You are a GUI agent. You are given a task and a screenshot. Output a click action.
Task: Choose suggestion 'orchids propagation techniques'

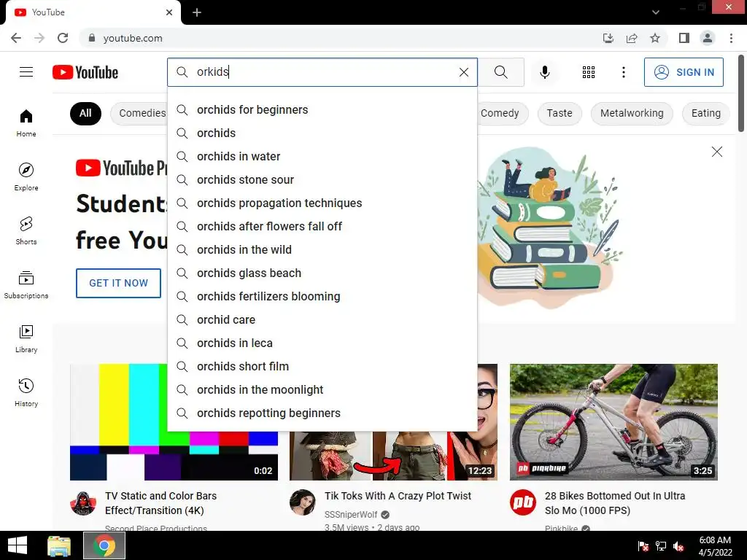[322, 203]
